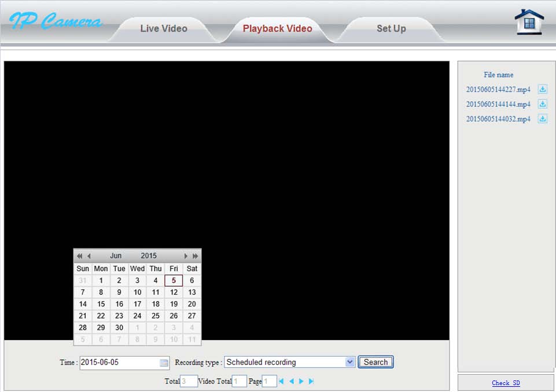Screen dimensions: 556x392
Task: Download file 20150605144227.mp4
Action: click(x=543, y=89)
